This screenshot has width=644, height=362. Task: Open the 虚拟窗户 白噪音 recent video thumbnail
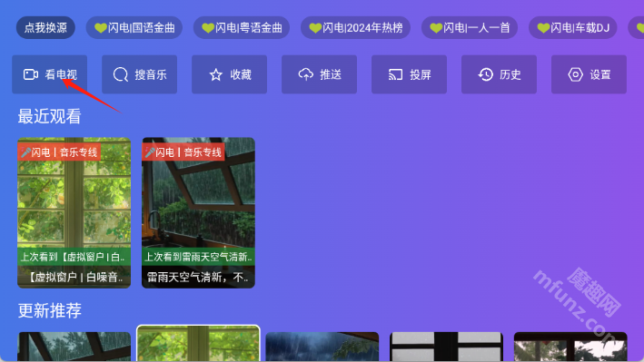click(74, 212)
